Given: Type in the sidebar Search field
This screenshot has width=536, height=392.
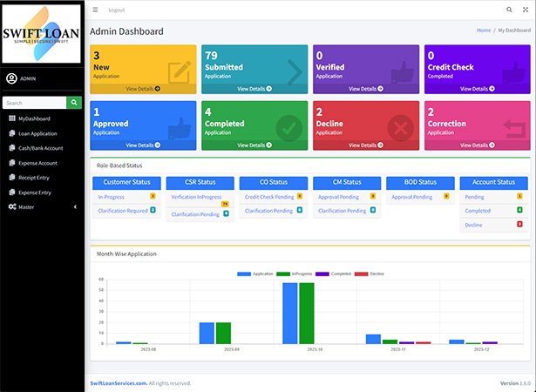Looking at the screenshot, I should [34, 103].
